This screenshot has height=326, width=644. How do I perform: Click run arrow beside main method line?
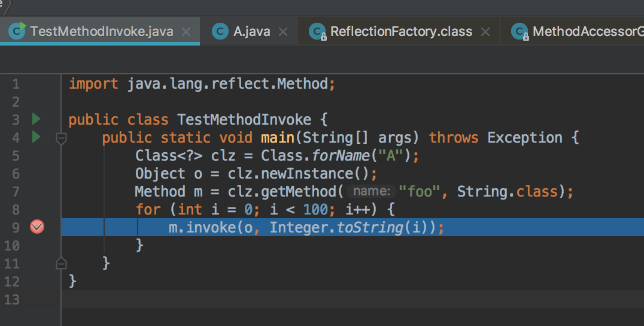tap(36, 137)
